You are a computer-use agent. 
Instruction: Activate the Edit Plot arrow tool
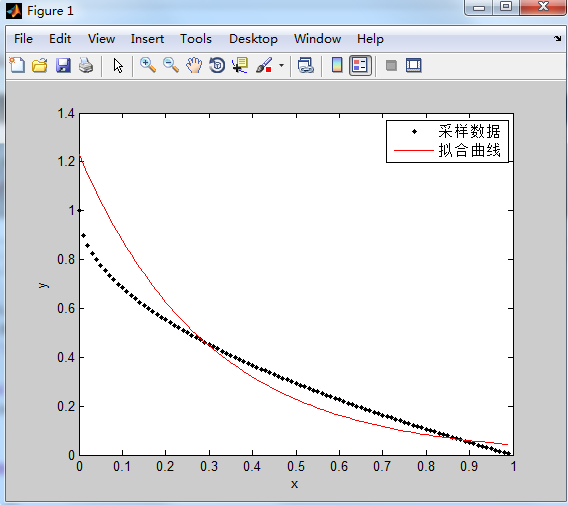[x=118, y=66]
